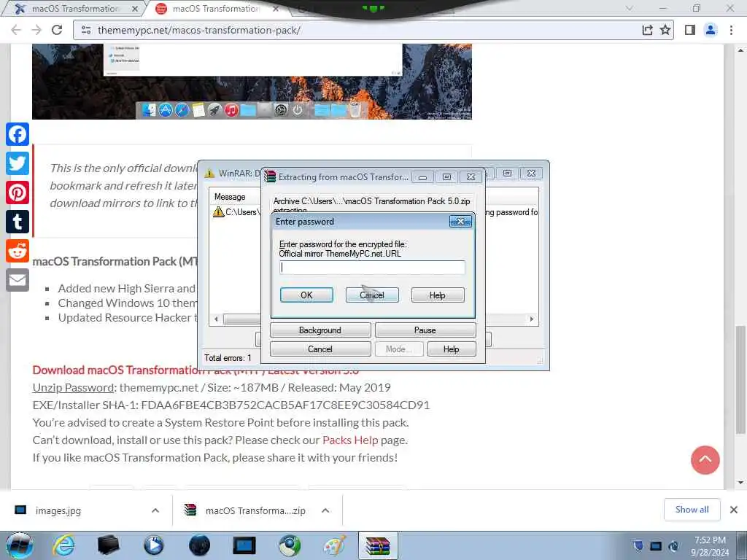
Task: Click the share page icon in address bar
Action: coord(647,30)
